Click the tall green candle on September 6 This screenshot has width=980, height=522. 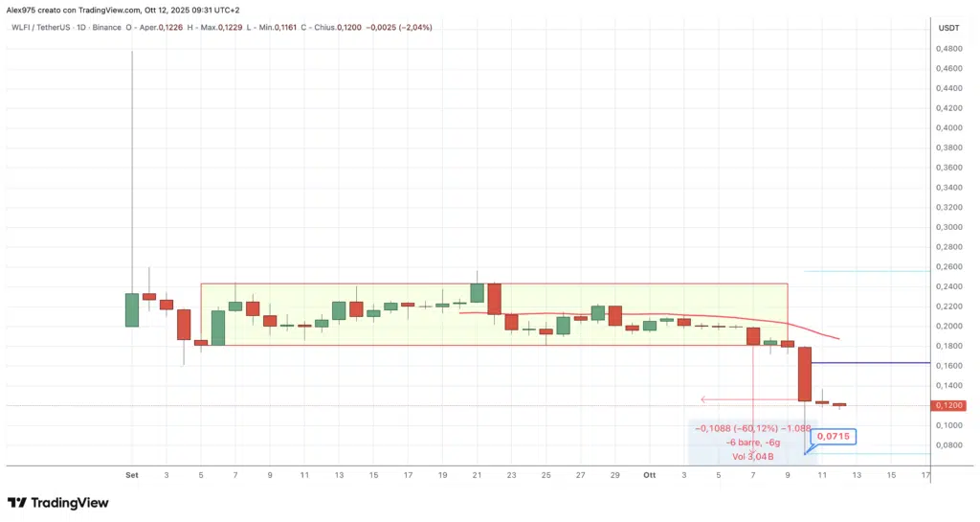(x=218, y=327)
